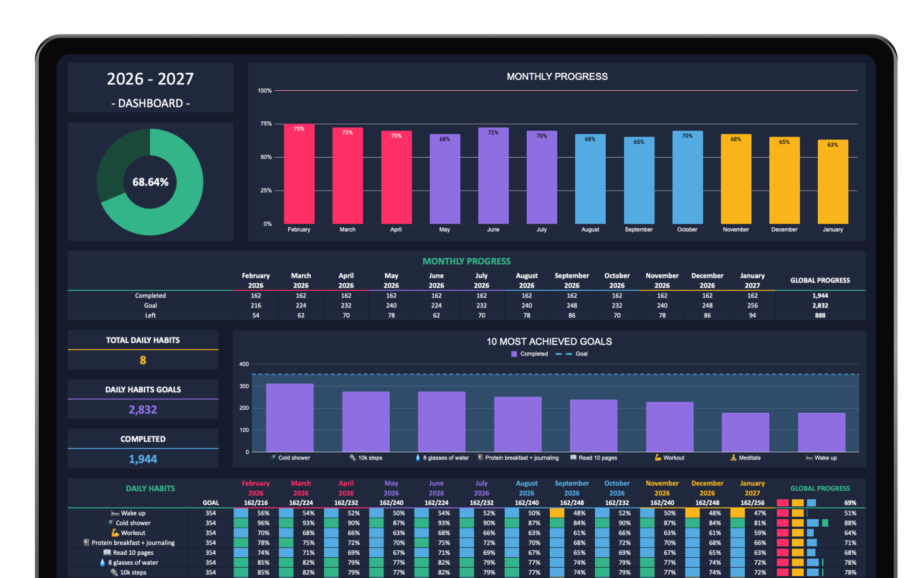Image resolution: width=924 pixels, height=578 pixels.
Task: Click the Cold shower bar in goals chart
Action: [290, 418]
